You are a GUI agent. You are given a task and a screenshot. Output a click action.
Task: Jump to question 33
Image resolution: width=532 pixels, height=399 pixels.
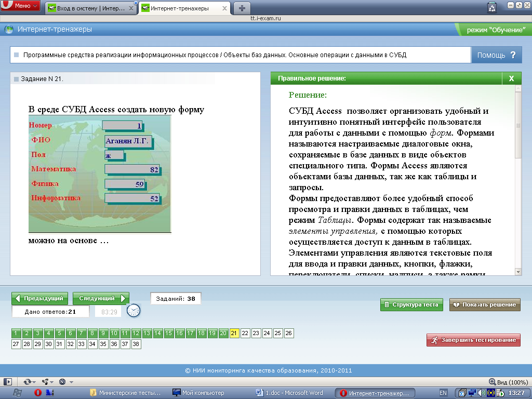81,344
